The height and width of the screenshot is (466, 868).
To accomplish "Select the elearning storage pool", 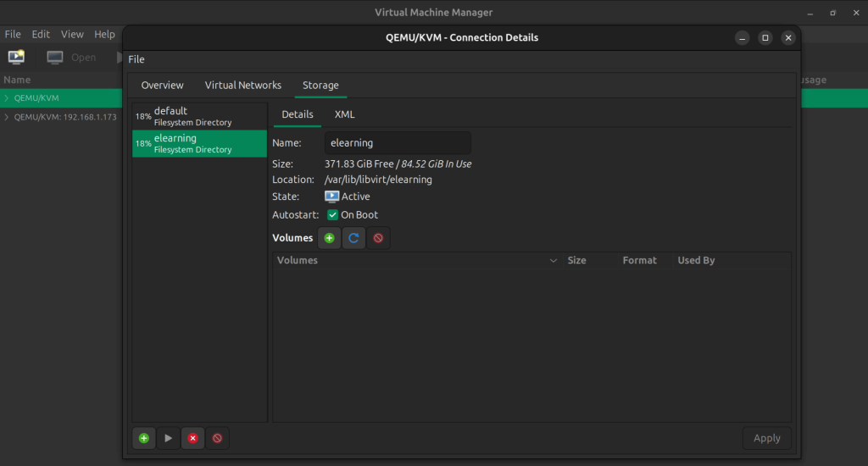I will [x=199, y=144].
